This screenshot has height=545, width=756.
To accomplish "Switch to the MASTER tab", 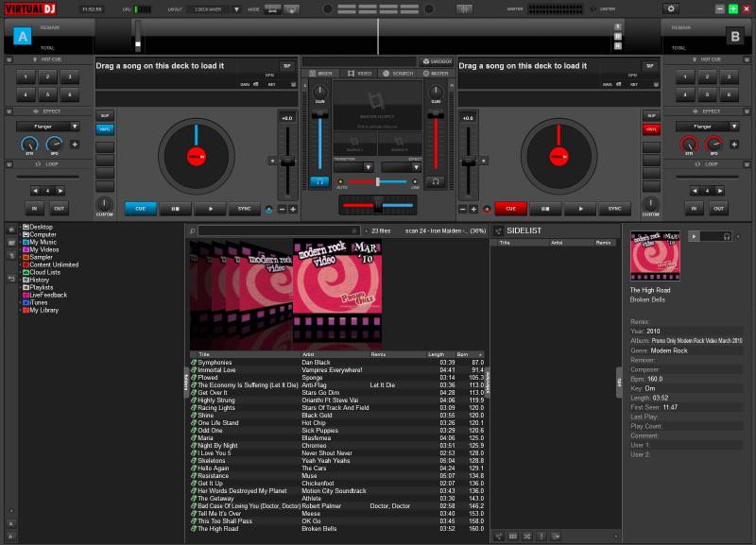I will click(436, 74).
